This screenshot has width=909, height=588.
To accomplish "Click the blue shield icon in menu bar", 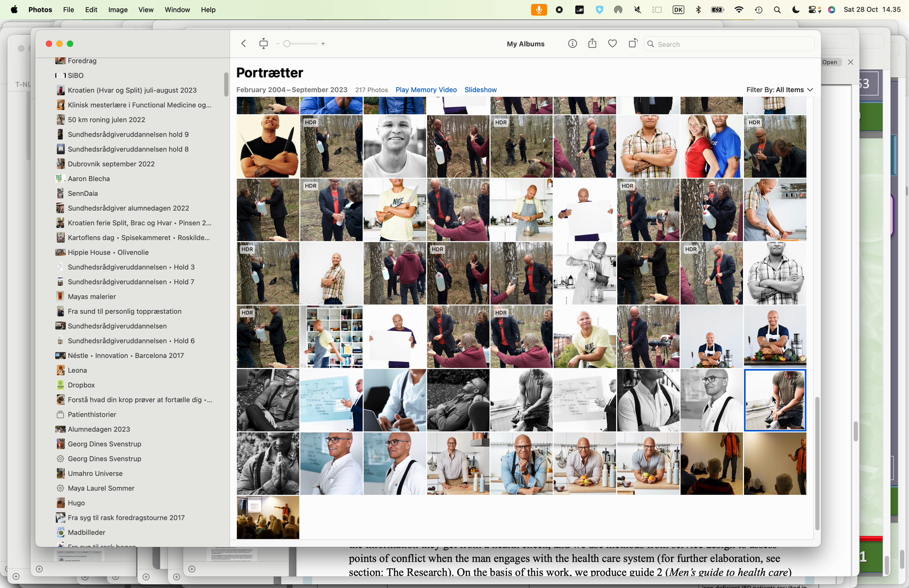I will (x=599, y=10).
